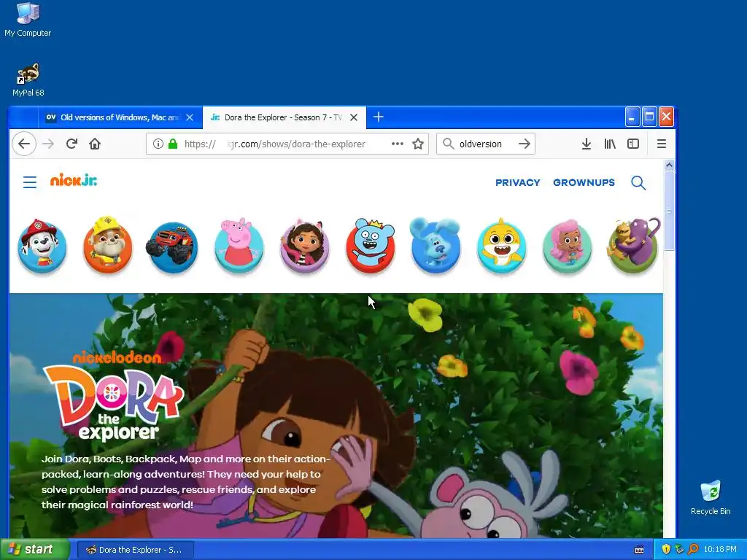Image resolution: width=747 pixels, height=560 pixels.
Task: Click the 10:18 PM clock
Action: (x=720, y=550)
